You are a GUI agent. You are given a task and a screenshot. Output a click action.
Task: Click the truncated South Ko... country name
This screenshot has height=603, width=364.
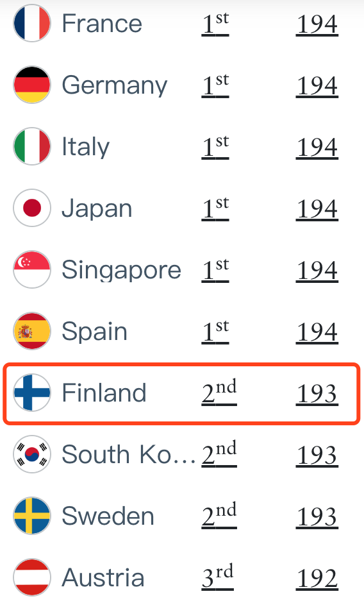pos(129,454)
